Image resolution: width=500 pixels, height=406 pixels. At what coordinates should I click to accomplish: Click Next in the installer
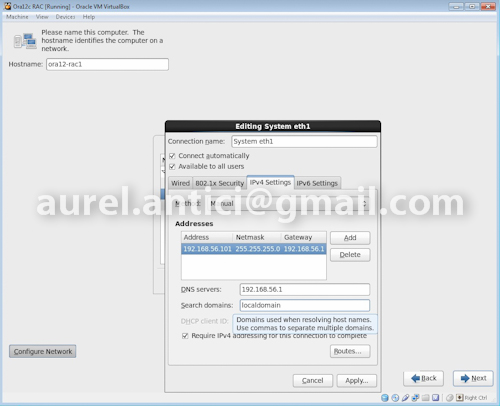(x=473, y=378)
